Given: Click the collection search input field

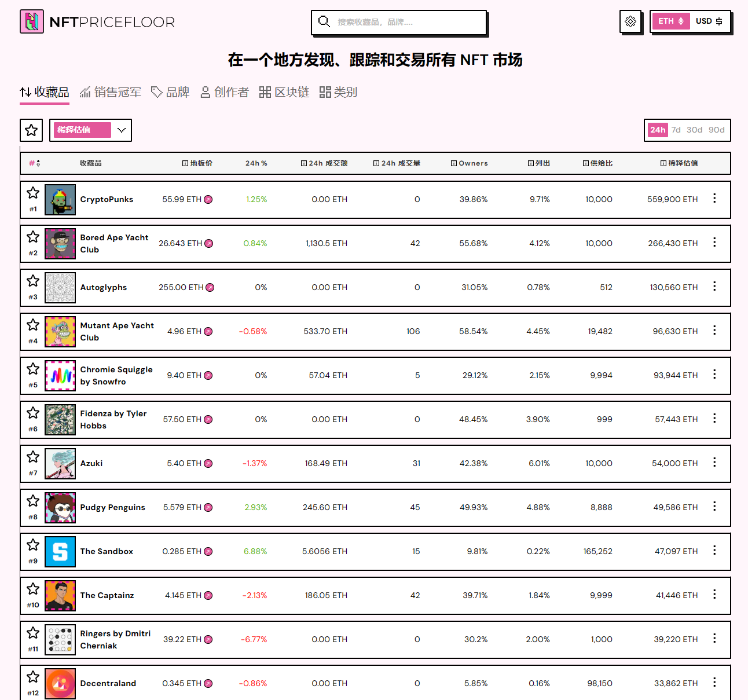Looking at the screenshot, I should [x=399, y=23].
